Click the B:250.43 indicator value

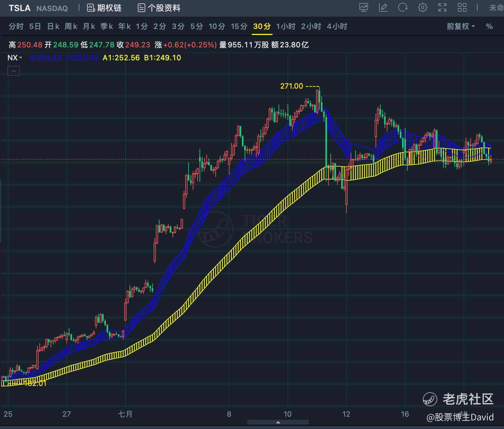tap(82, 58)
